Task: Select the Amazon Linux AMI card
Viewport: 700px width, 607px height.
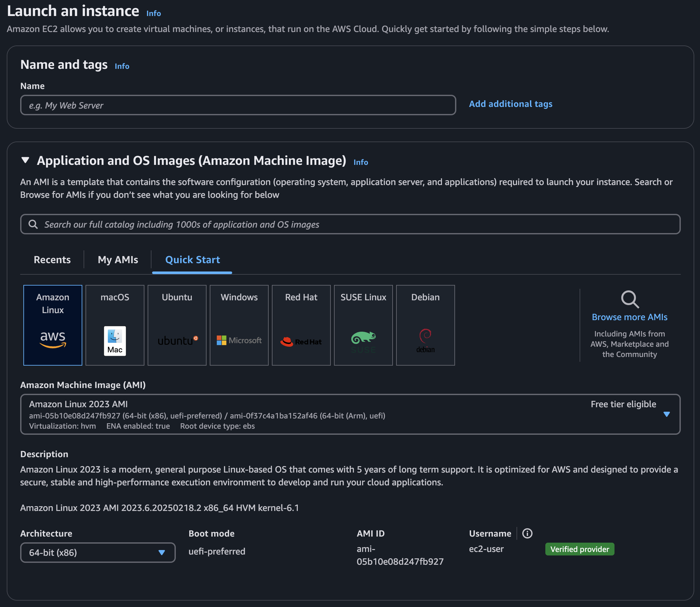Action: 53,325
